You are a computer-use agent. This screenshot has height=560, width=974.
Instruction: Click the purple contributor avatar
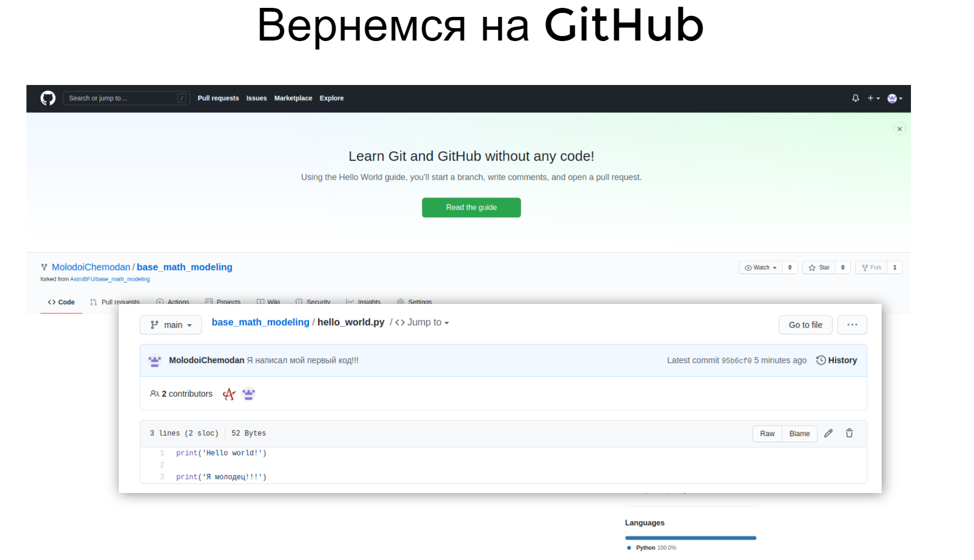249,394
